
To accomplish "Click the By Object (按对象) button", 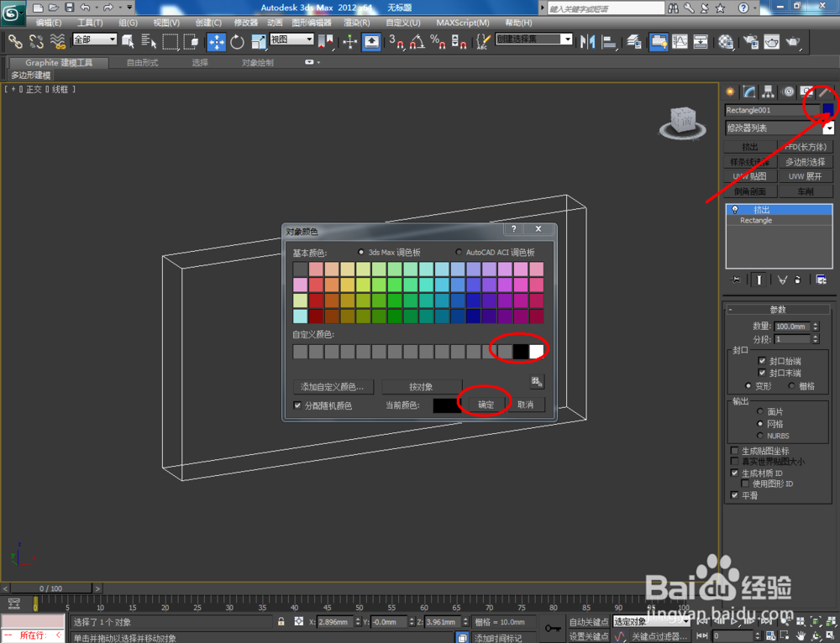I will click(x=421, y=386).
